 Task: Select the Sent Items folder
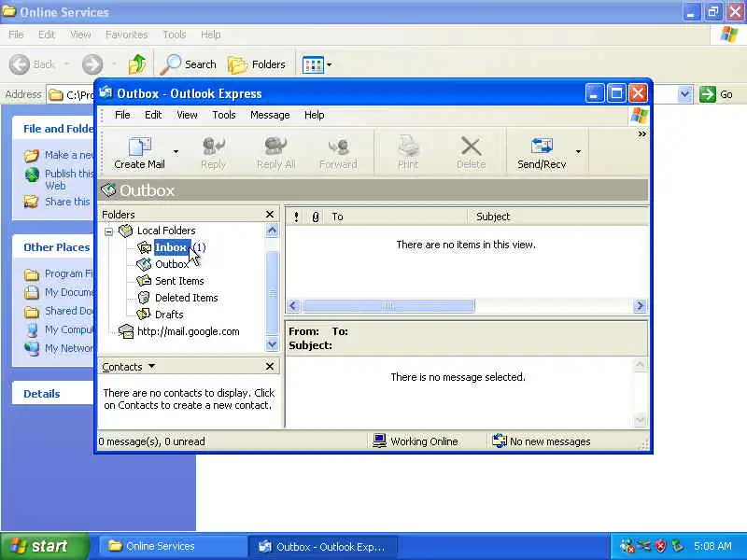point(179,281)
